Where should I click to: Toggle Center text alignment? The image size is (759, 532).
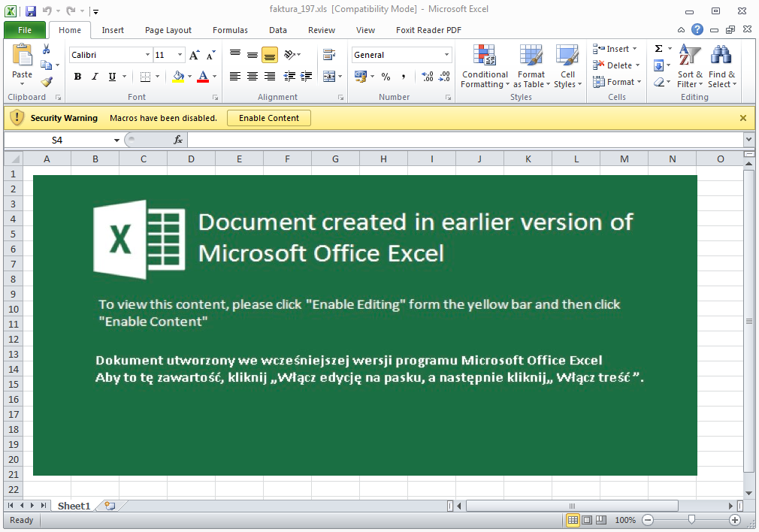pyautogui.click(x=252, y=77)
